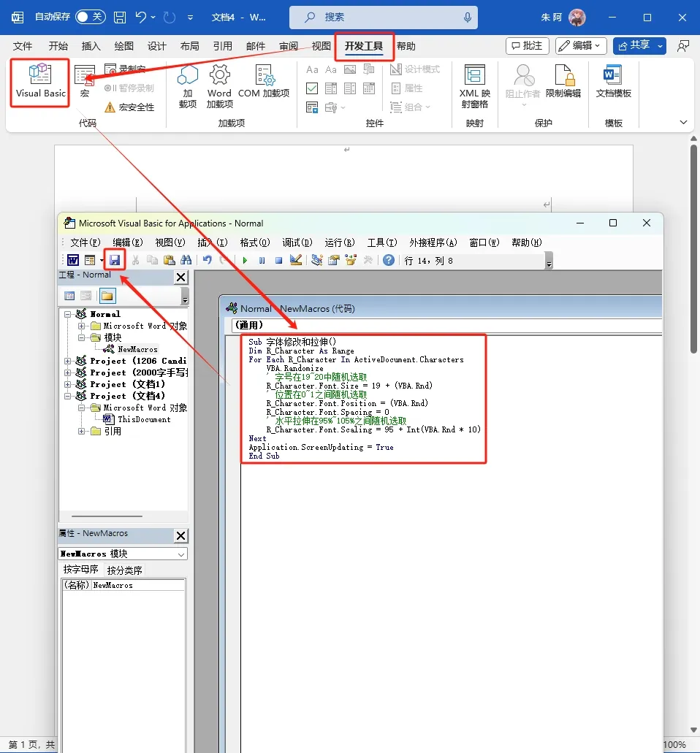The width and height of the screenshot is (700, 753).
Task: Run macro with the green play button
Action: (245, 260)
